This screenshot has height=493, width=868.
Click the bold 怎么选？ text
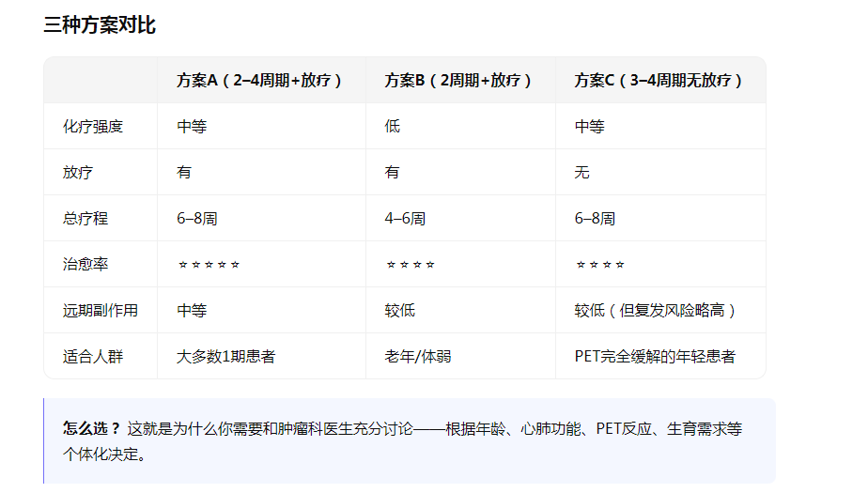(x=92, y=428)
